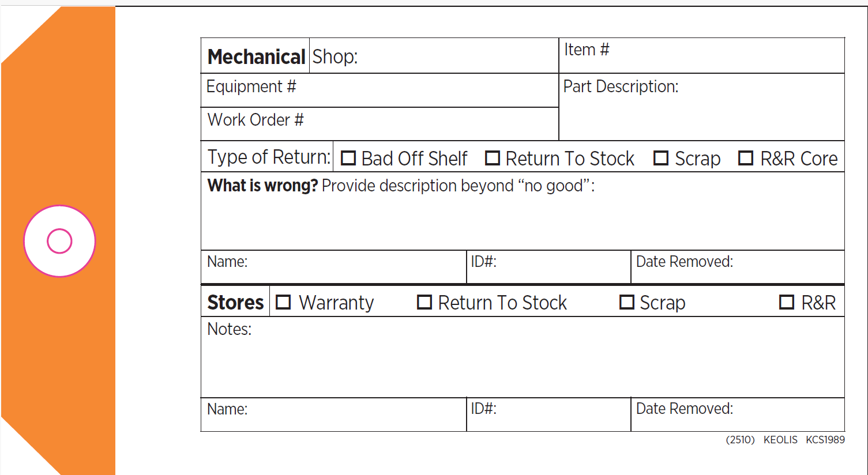Click the pink tag hole circle
Viewport: 868px width, 475px height.
pos(59,241)
